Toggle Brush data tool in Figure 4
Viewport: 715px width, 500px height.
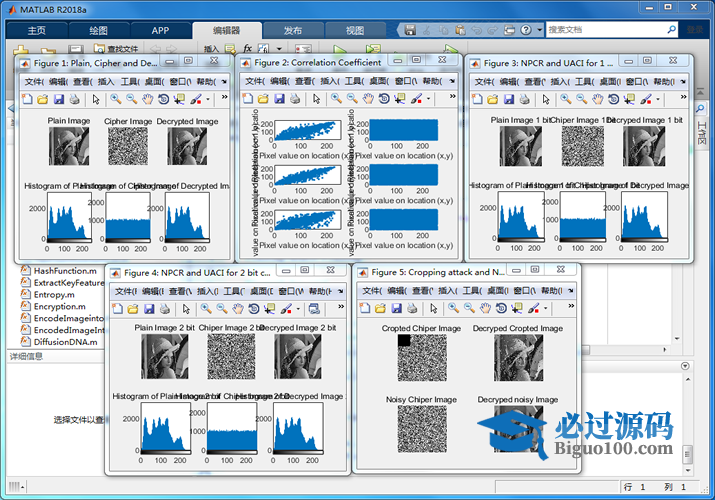click(x=286, y=309)
